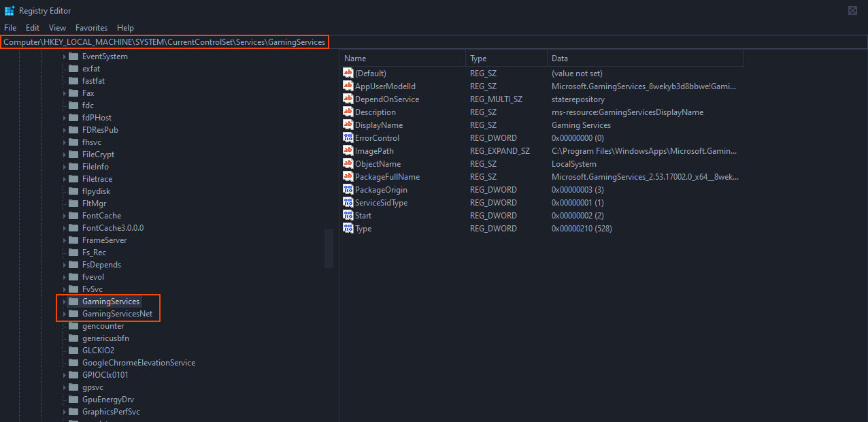Open the Edit menu
The height and width of the screenshot is (422, 868).
click(33, 28)
